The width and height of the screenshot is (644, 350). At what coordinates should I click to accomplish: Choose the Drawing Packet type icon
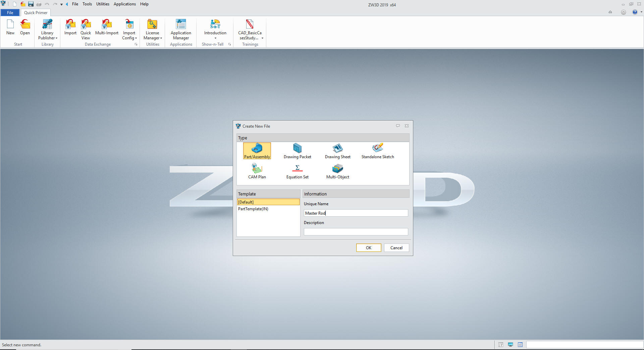click(297, 151)
